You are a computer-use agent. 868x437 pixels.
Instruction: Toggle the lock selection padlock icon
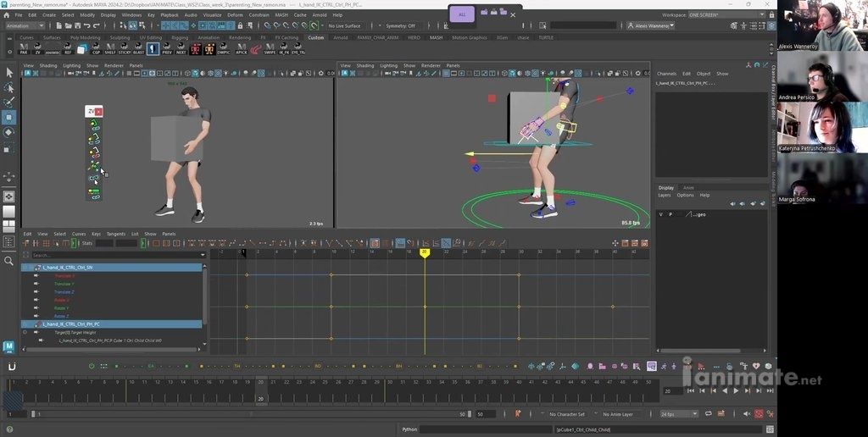coord(240,25)
